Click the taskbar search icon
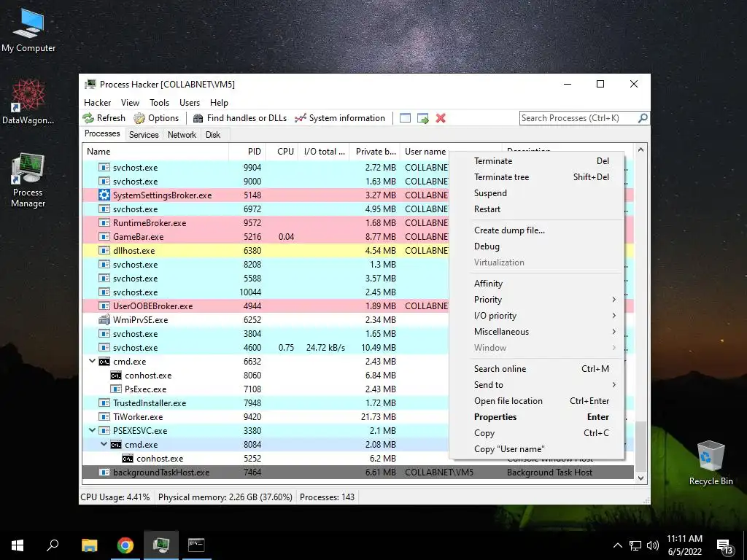 (53, 545)
